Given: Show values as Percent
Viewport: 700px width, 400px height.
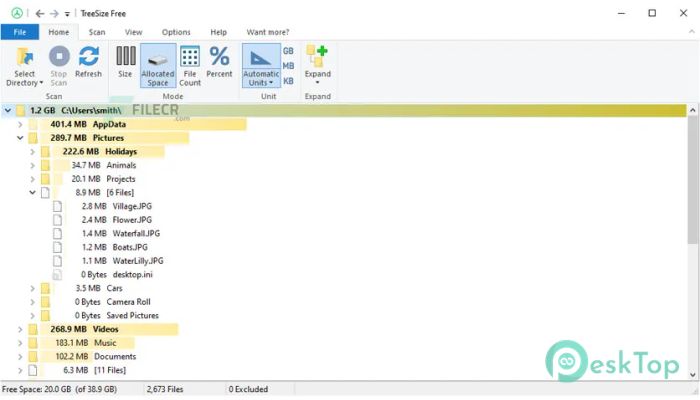Looking at the screenshot, I should click(219, 62).
